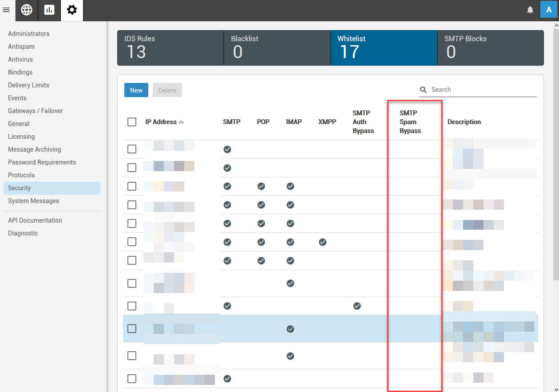Screen dimensions: 559x392
Task: Click the XMPP checkmark icon in table
Action: (x=323, y=242)
